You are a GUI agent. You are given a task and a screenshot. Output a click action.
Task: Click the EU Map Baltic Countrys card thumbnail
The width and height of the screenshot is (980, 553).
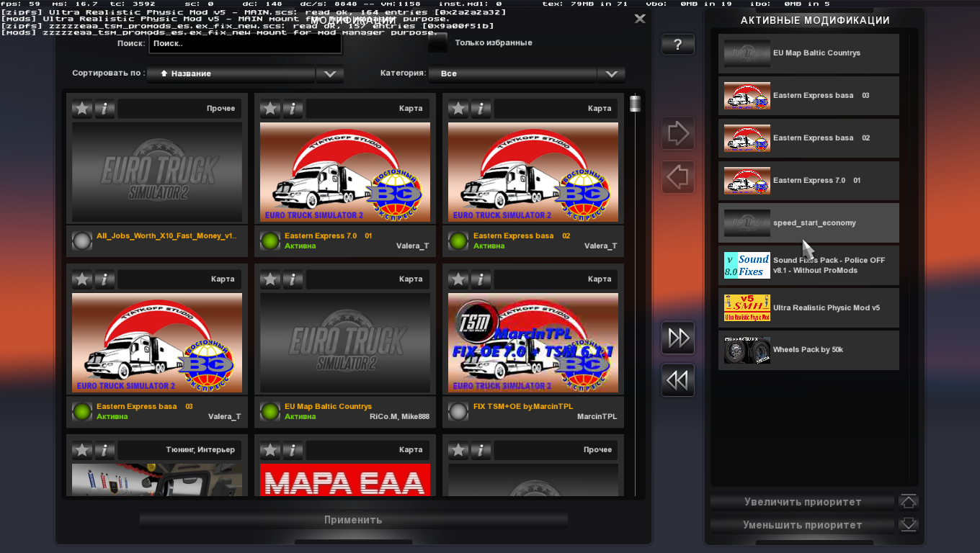345,343
